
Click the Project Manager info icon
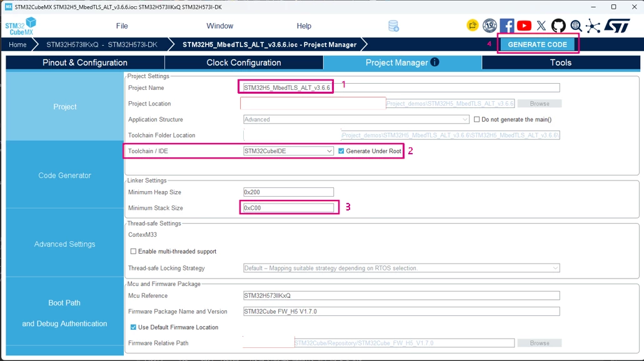[x=435, y=62]
